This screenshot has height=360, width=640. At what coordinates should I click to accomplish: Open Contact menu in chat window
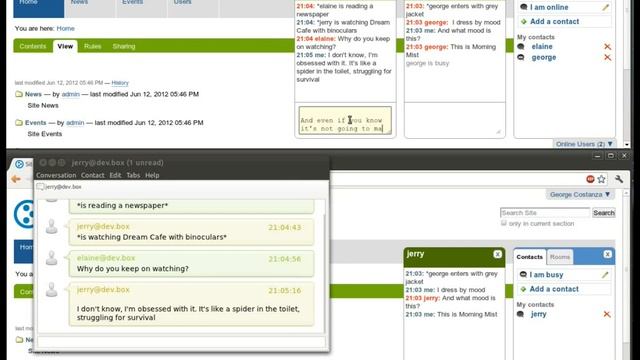tap(93, 175)
